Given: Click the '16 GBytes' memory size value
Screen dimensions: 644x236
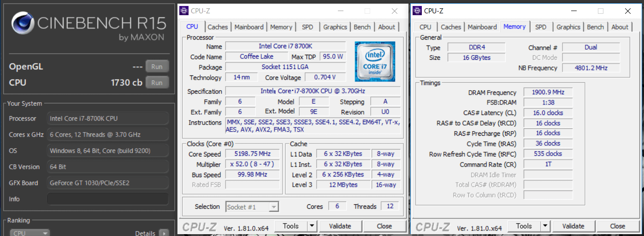Looking at the screenshot, I should click(477, 58).
